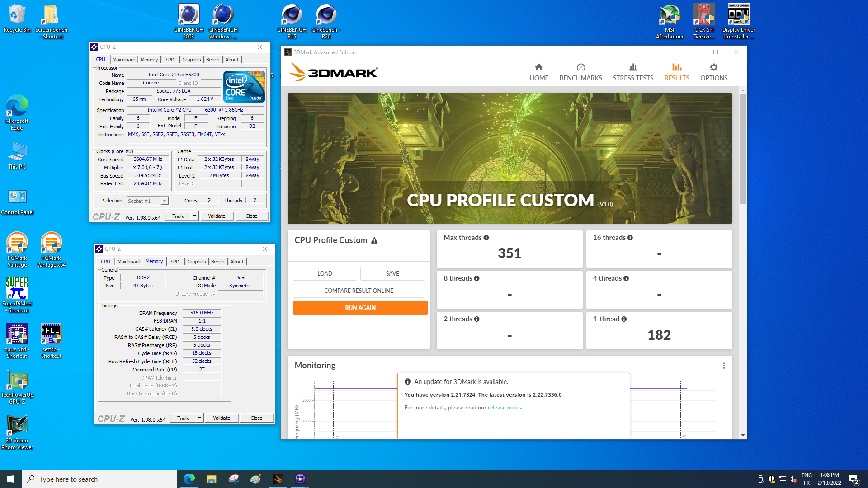Open About tab in top CPU-Z
The width and height of the screenshot is (868, 488).
[232, 60]
